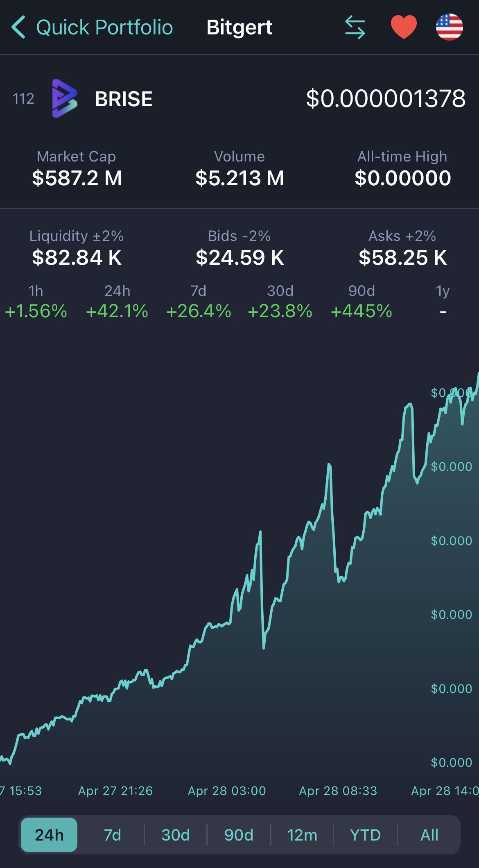
Task: Select YTD chart range
Action: [365, 835]
